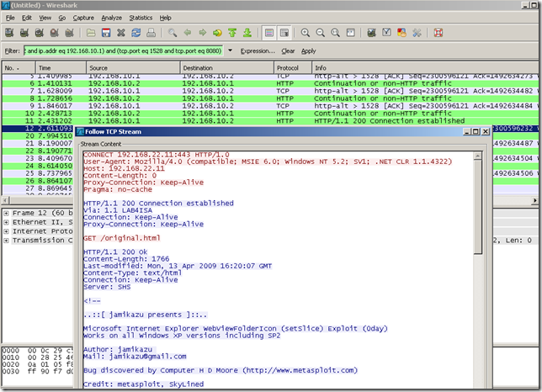Screen dimensions: 542x392
Task: Sort by the Destination column header
Action: [x=227, y=67]
